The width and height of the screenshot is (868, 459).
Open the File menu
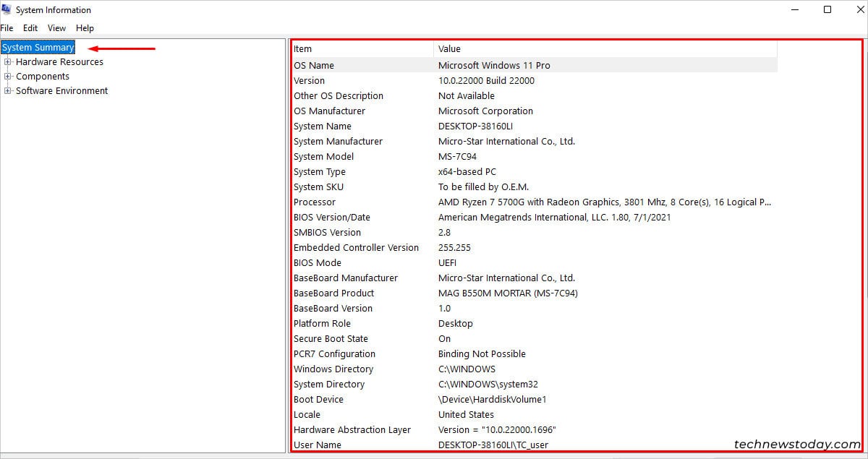[x=7, y=28]
